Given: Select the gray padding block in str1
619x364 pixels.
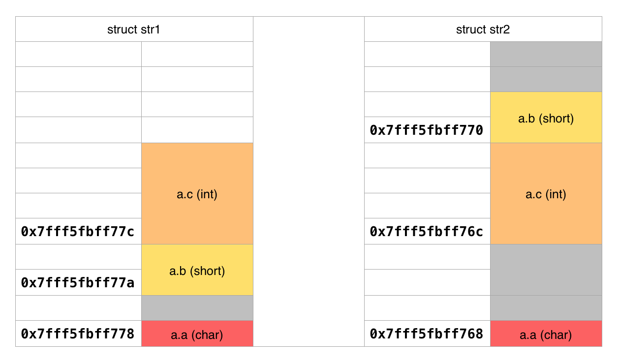Looking at the screenshot, I should click(197, 308).
